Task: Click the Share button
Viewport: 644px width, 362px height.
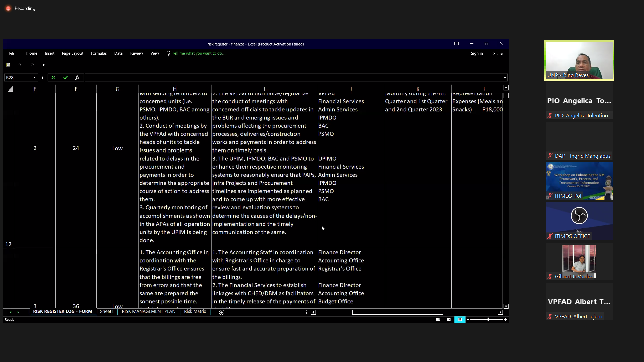Action: click(498, 54)
